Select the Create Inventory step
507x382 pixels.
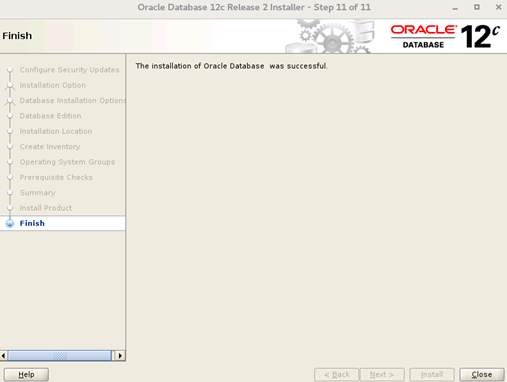tap(50, 147)
